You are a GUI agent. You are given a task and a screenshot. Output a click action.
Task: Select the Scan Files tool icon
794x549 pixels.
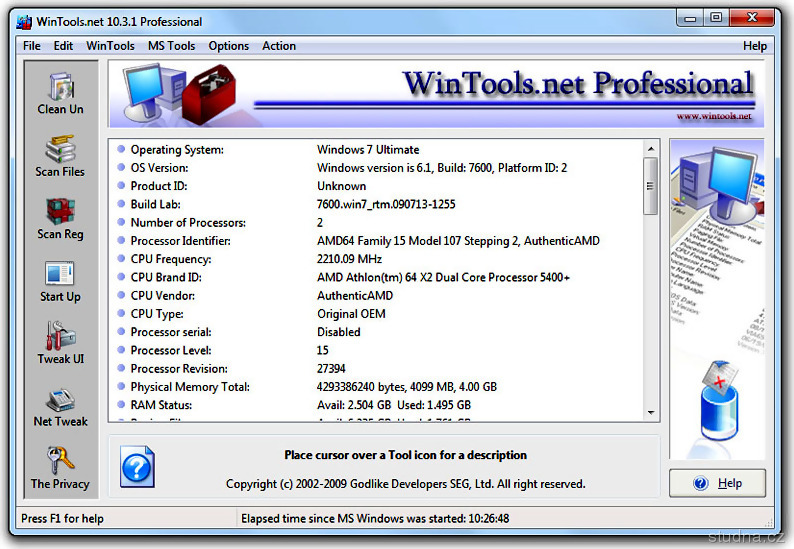pyautogui.click(x=60, y=150)
